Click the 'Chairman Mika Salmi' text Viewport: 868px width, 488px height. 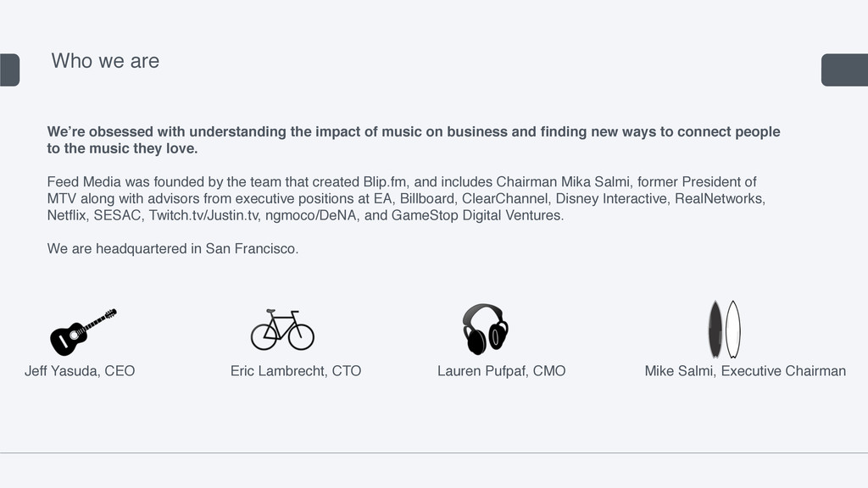[x=563, y=182]
